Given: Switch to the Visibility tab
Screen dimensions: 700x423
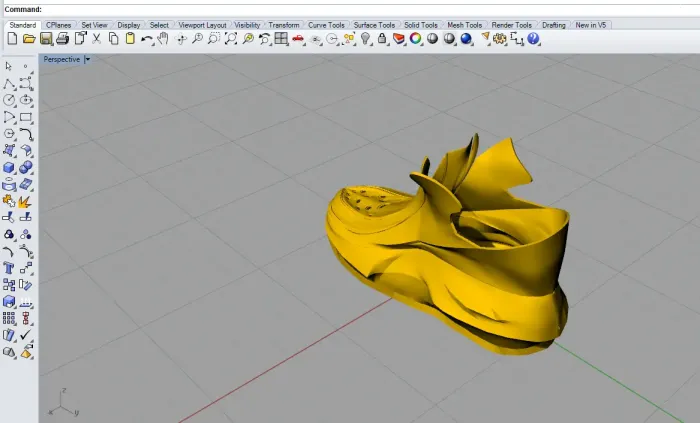Looking at the screenshot, I should tap(247, 25).
